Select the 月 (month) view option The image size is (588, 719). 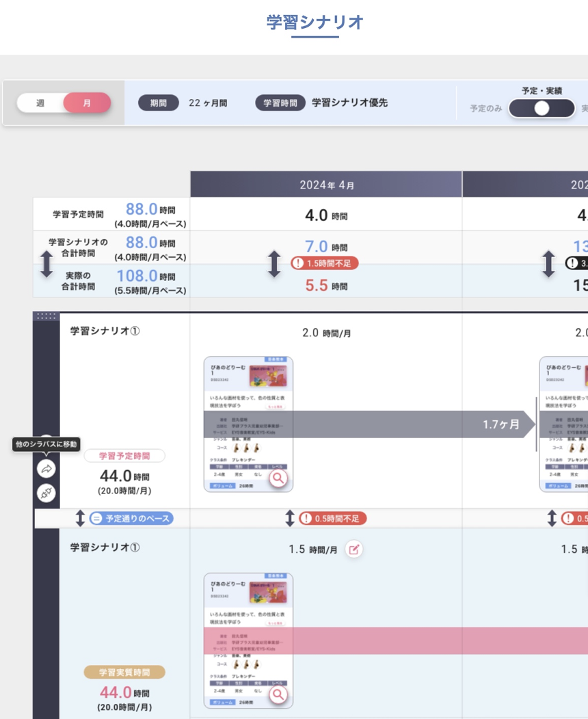click(x=87, y=103)
